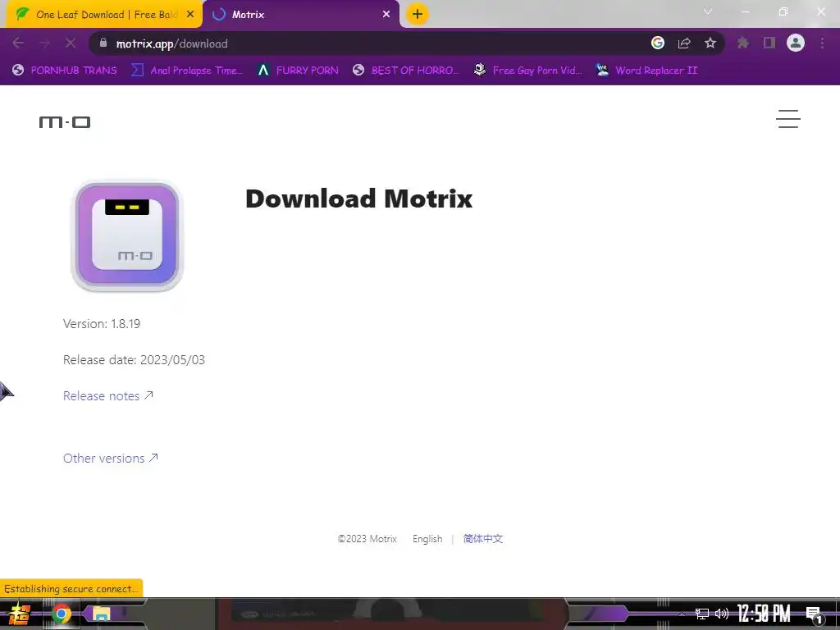Switch to the One Leaf Download tab
The height and width of the screenshot is (630, 840).
click(104, 15)
